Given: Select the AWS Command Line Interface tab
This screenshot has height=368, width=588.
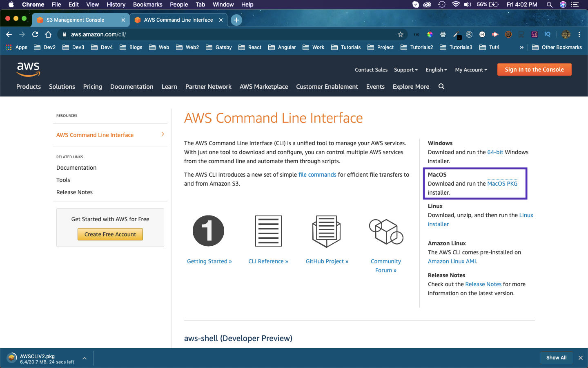Looking at the screenshot, I should [178, 20].
